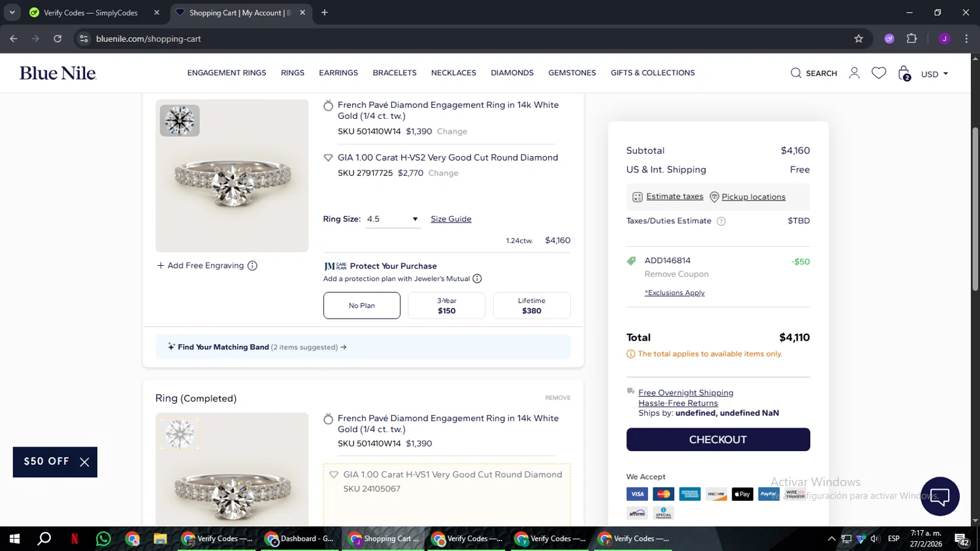Open the Size Guide link
This screenshot has height=551, width=980.
pyautogui.click(x=451, y=219)
